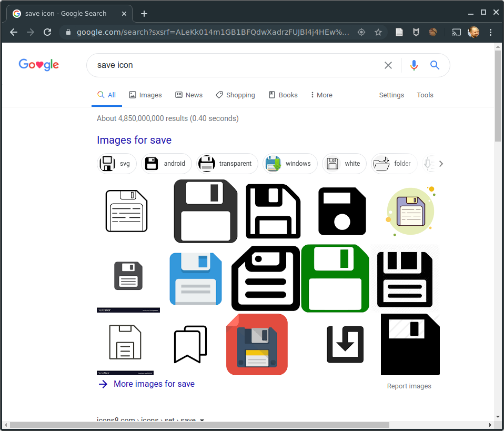
Task: Submit search with magnifier icon
Action: [x=435, y=65]
